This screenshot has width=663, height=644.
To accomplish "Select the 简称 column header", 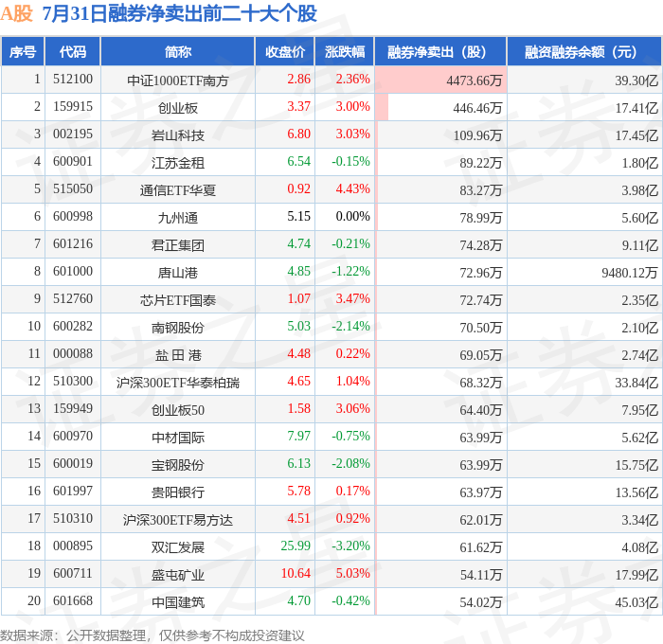I will (178, 51).
